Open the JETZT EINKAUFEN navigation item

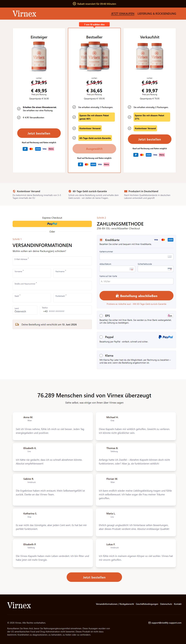[x=123, y=14]
